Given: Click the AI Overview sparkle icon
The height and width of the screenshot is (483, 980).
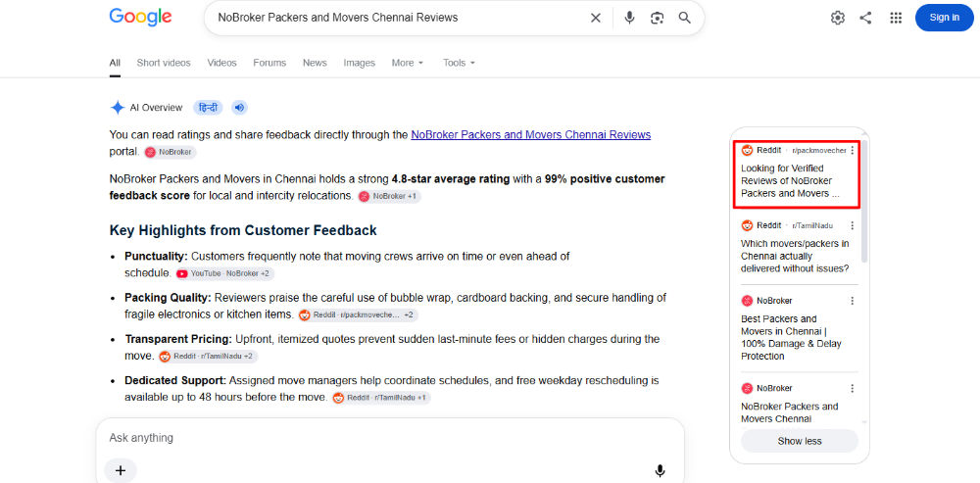Looking at the screenshot, I should 118,108.
